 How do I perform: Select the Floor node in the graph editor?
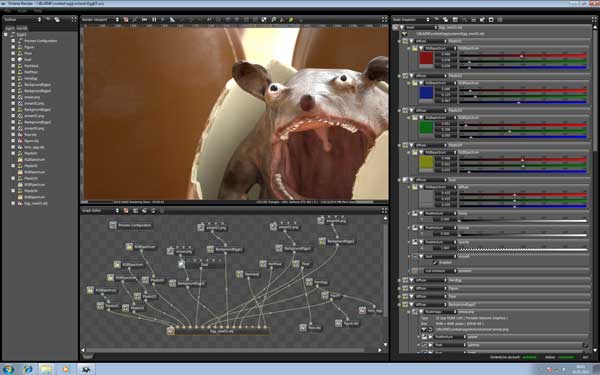click(302, 264)
